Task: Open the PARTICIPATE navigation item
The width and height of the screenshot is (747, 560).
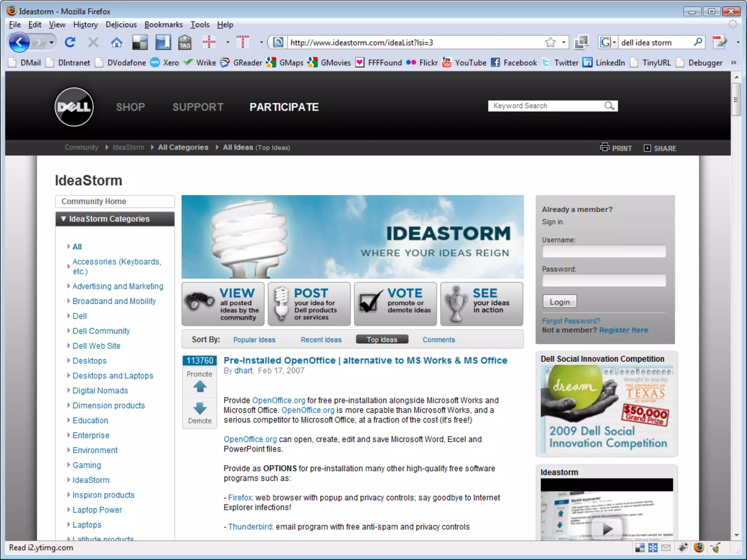Action: [284, 107]
